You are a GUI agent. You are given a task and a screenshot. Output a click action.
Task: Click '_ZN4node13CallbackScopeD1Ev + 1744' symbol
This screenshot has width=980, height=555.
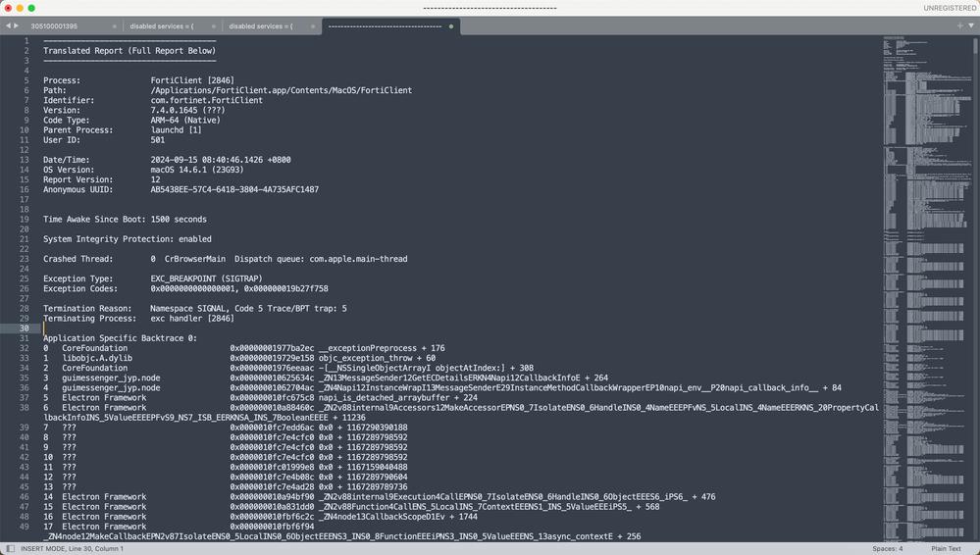[x=398, y=517]
